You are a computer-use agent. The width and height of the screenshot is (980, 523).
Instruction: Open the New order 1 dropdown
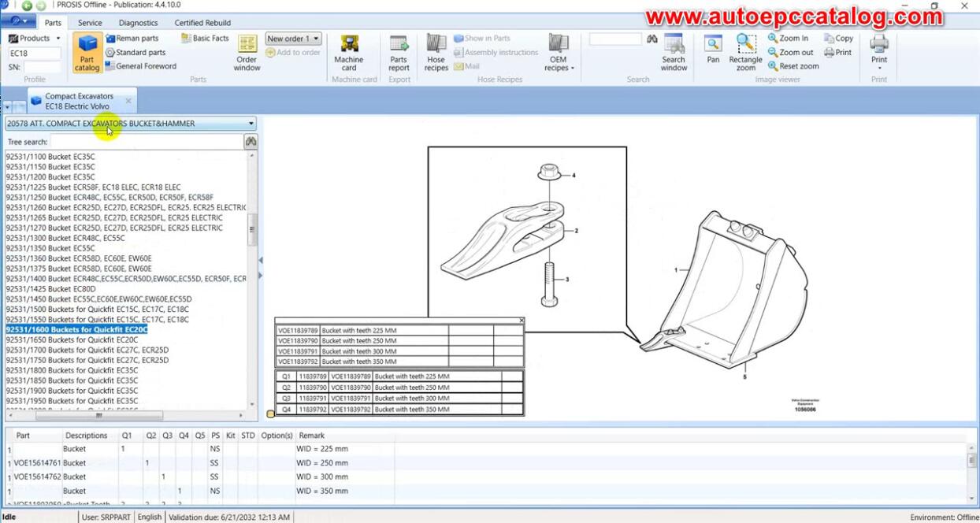click(x=293, y=38)
